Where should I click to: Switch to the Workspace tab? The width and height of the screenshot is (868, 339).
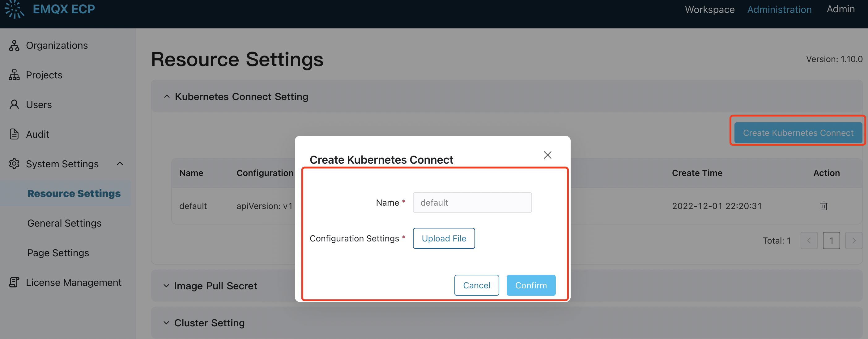(x=710, y=10)
